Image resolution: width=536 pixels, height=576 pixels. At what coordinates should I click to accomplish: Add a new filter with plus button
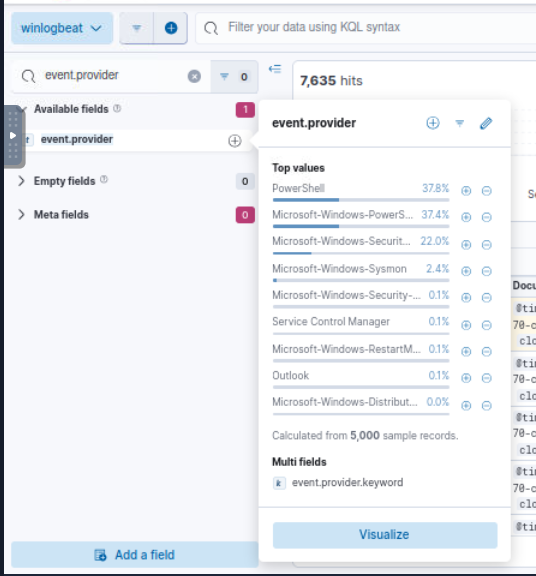(170, 28)
